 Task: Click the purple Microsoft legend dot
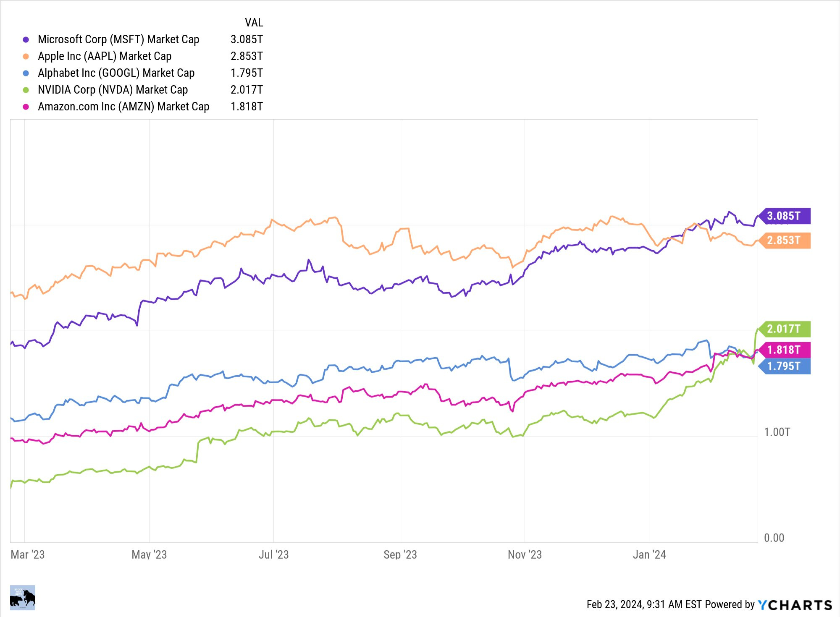pyautogui.click(x=26, y=39)
